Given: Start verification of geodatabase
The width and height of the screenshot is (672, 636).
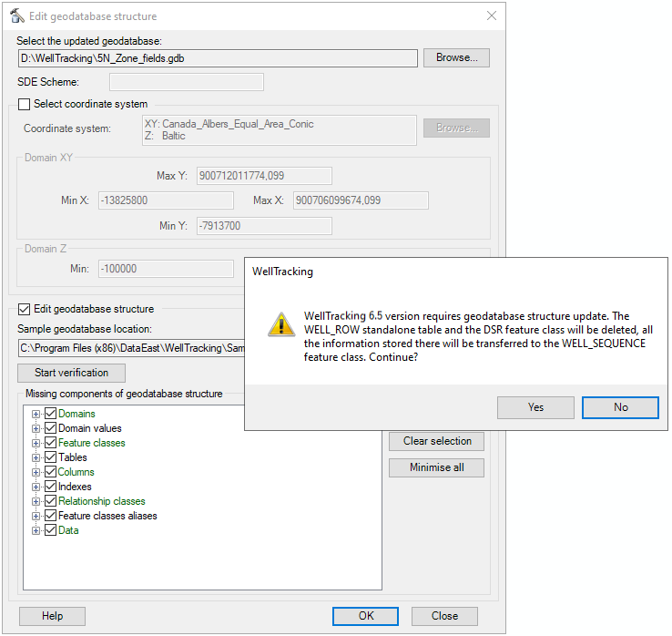Looking at the screenshot, I should (72, 373).
